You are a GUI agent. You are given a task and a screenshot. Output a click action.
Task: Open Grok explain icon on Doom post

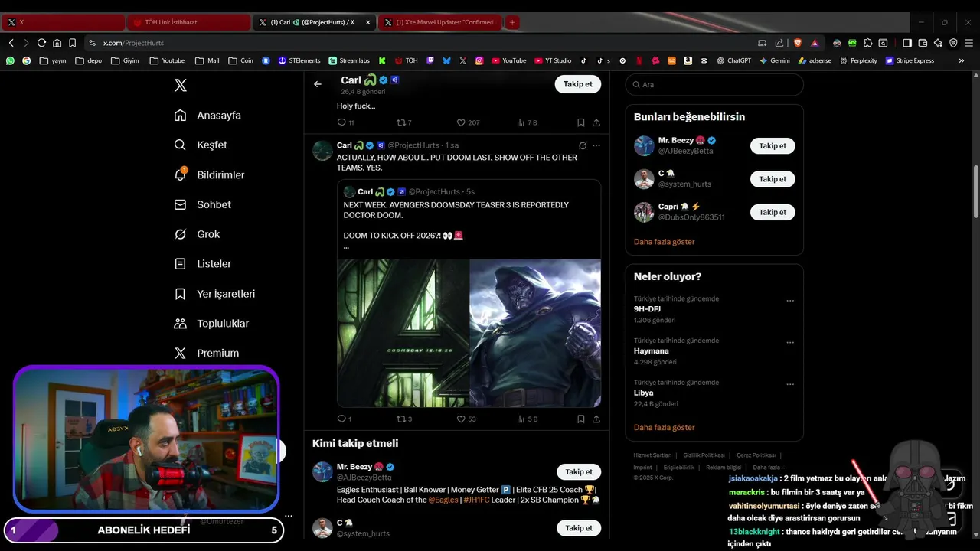pyautogui.click(x=583, y=145)
